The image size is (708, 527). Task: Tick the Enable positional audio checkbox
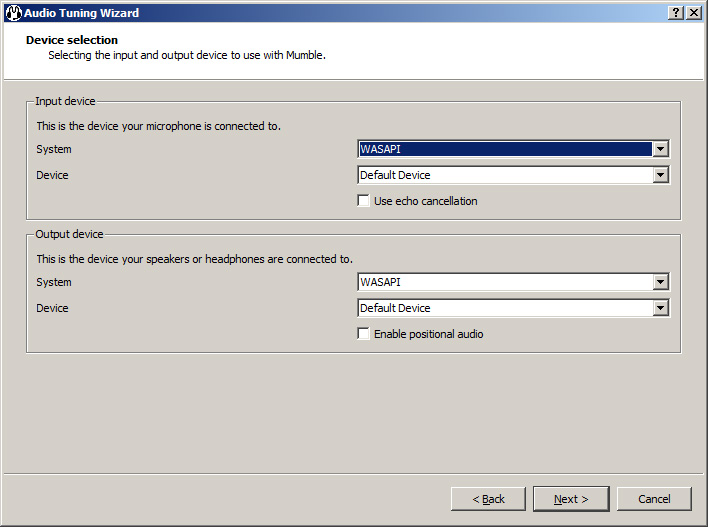tap(364, 334)
